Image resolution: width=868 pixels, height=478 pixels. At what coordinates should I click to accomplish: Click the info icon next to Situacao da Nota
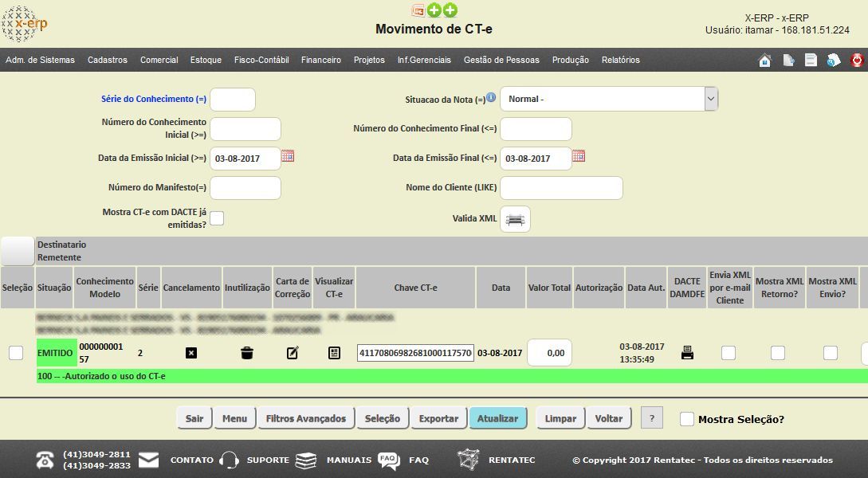pyautogui.click(x=490, y=97)
